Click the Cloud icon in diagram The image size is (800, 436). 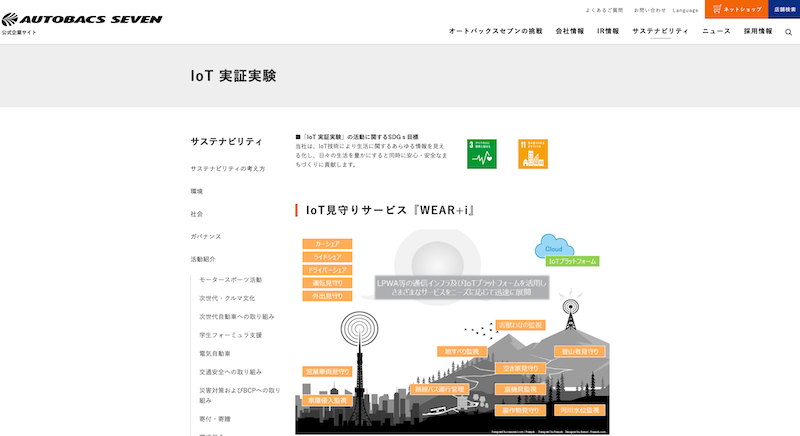[x=554, y=247]
